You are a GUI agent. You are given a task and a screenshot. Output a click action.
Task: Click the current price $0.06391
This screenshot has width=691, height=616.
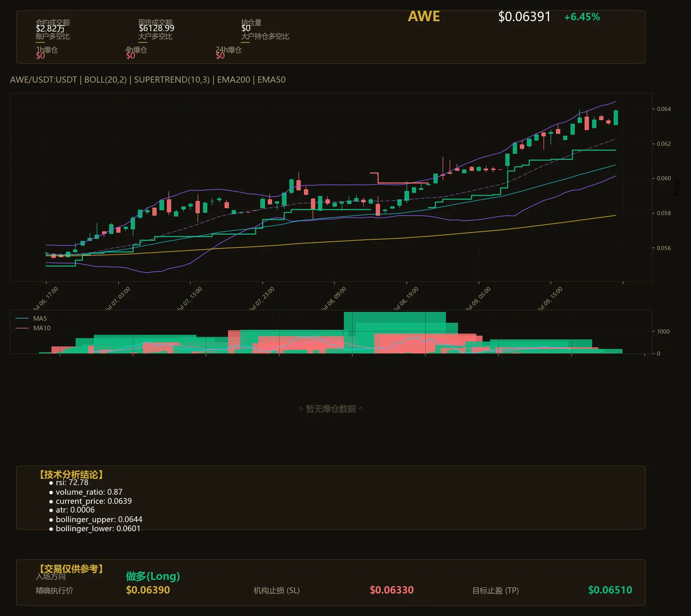tap(524, 17)
